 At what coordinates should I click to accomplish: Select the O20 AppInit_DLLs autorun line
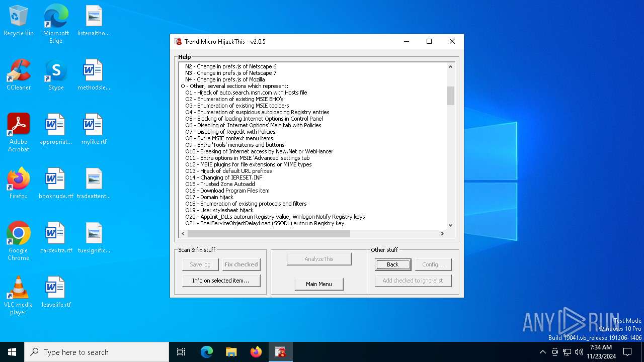275,217
